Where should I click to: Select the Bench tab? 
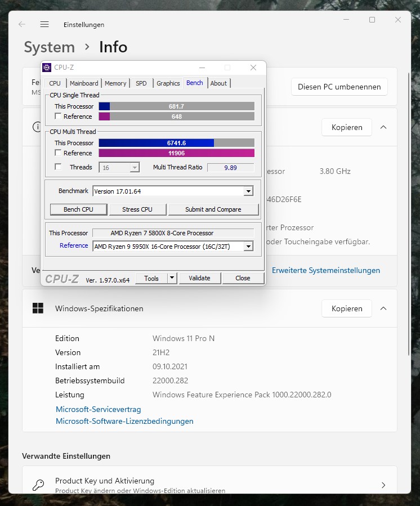[195, 83]
